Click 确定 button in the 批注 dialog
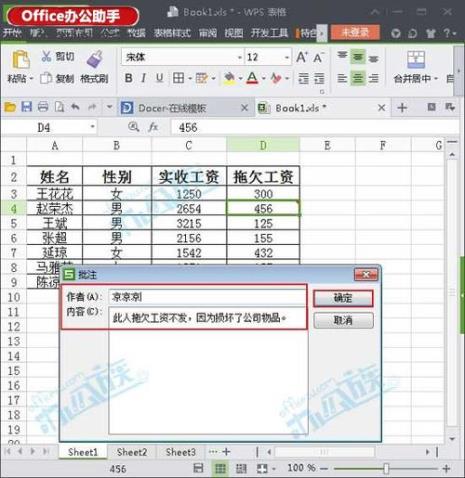The image size is (465, 478). (x=343, y=298)
